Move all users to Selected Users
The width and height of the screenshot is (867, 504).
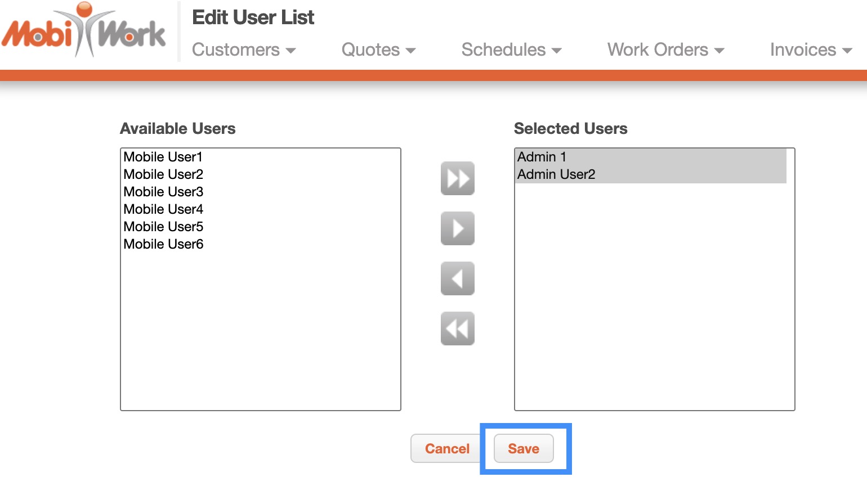point(457,178)
